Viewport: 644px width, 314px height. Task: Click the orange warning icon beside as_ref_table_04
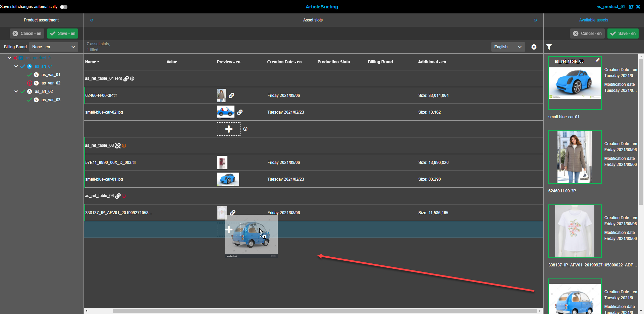click(124, 196)
